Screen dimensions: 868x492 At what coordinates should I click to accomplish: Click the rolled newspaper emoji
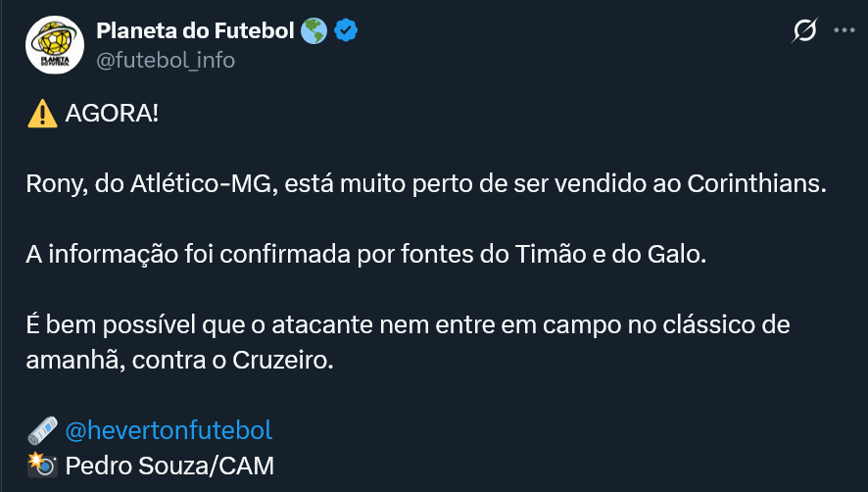click(42, 430)
